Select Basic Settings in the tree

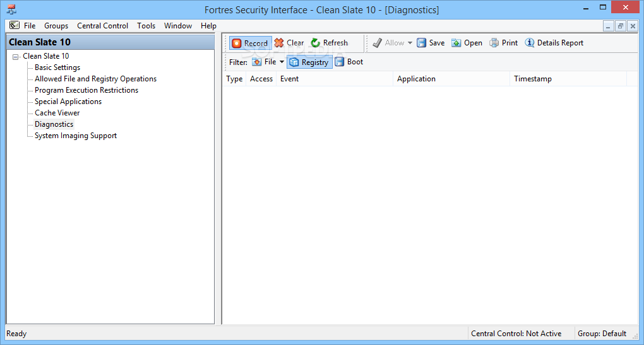(x=57, y=67)
